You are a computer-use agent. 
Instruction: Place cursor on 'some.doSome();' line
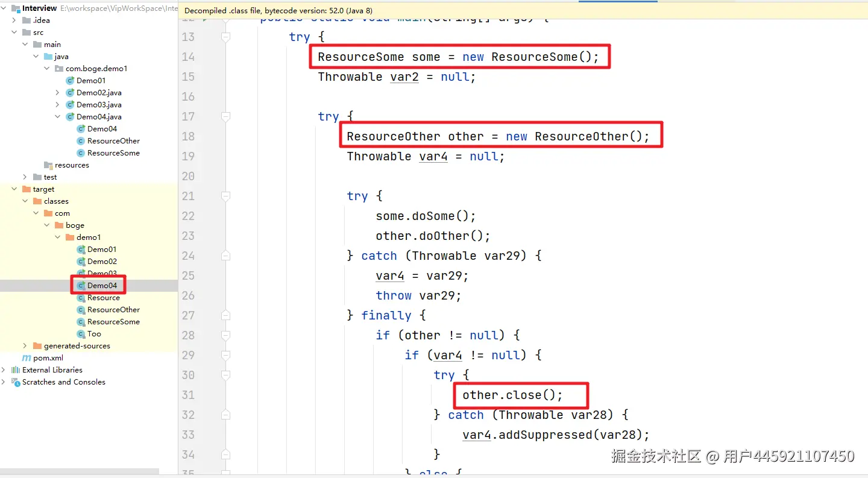(426, 216)
